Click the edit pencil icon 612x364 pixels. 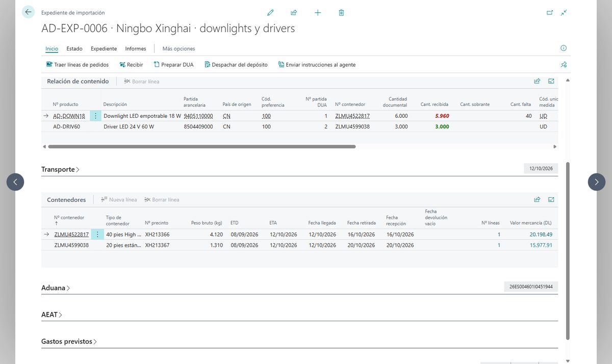click(270, 13)
